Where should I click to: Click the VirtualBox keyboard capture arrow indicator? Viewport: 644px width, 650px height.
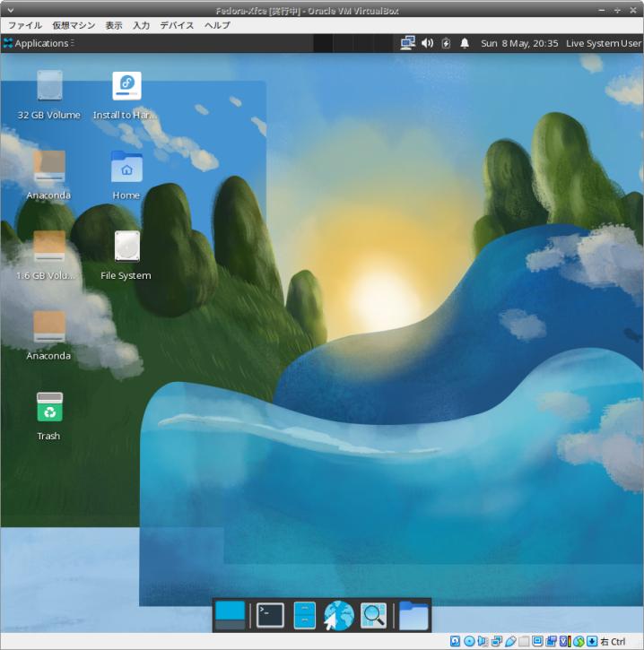[592, 641]
